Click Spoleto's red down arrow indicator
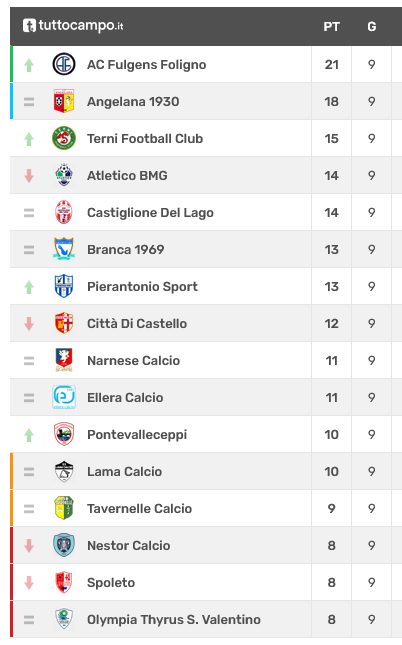402x645 pixels. point(29,582)
